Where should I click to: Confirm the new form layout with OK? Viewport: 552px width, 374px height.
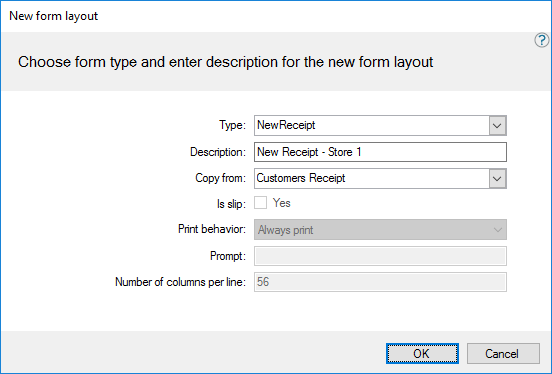coord(422,353)
